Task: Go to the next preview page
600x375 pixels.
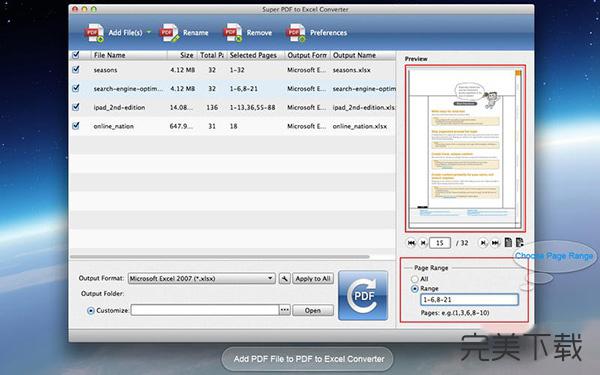Action: click(x=483, y=243)
